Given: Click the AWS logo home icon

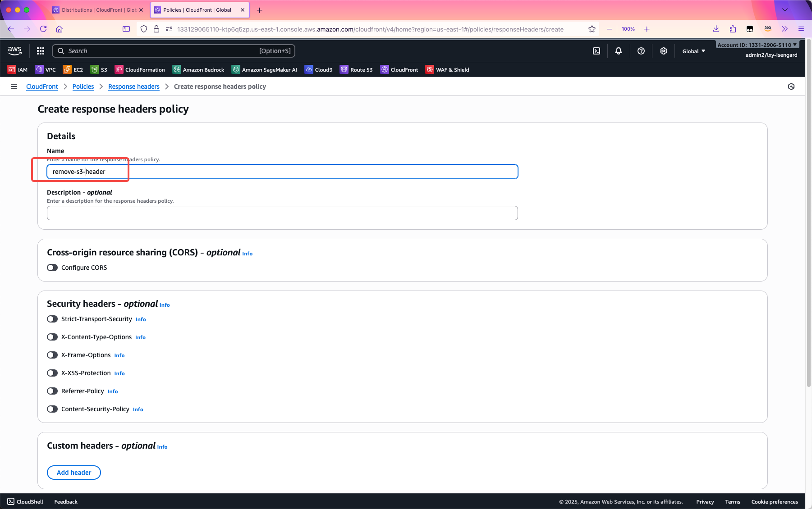Looking at the screenshot, I should (15, 51).
